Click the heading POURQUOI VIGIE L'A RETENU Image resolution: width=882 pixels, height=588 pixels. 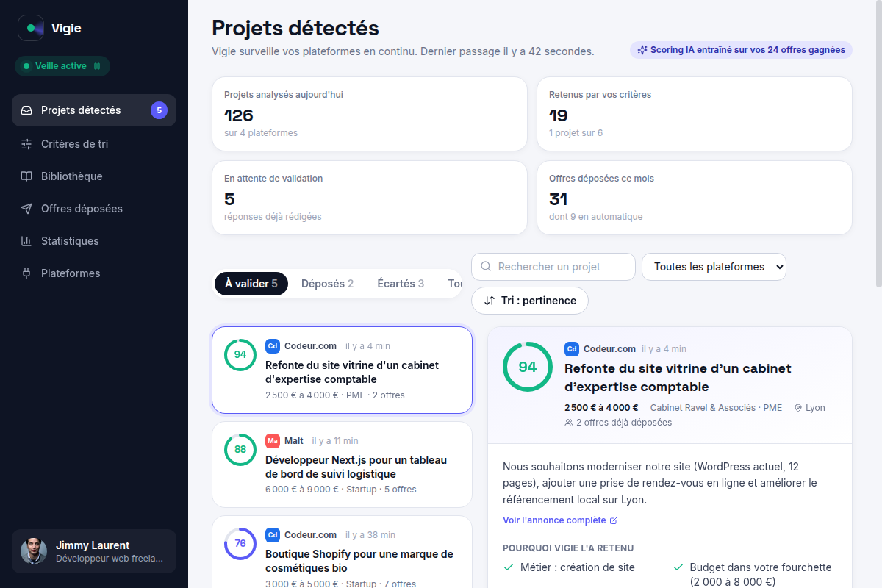click(568, 548)
